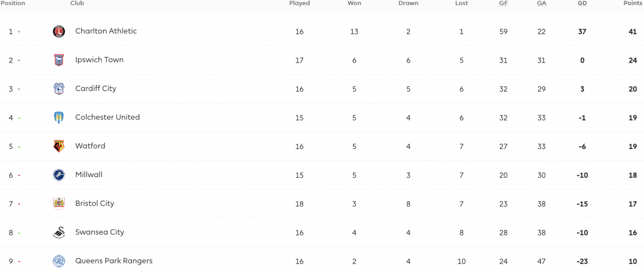Screen dimensions: 644x270
Task: Click red down arrow beside position 6
Action: click(19, 175)
